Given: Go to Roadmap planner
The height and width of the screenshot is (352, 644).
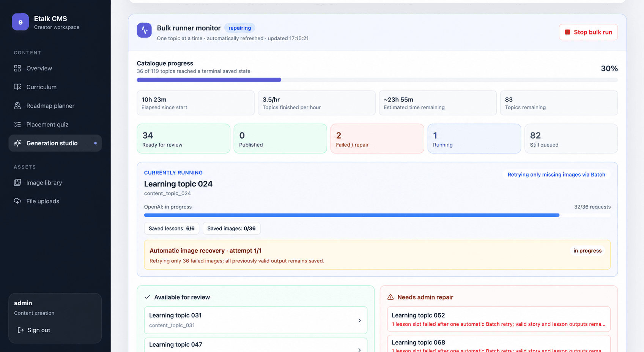Looking at the screenshot, I should point(55,106).
